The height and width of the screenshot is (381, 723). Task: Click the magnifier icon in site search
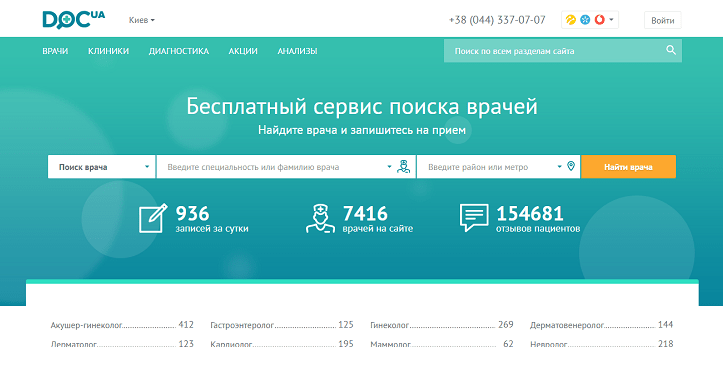(x=671, y=50)
